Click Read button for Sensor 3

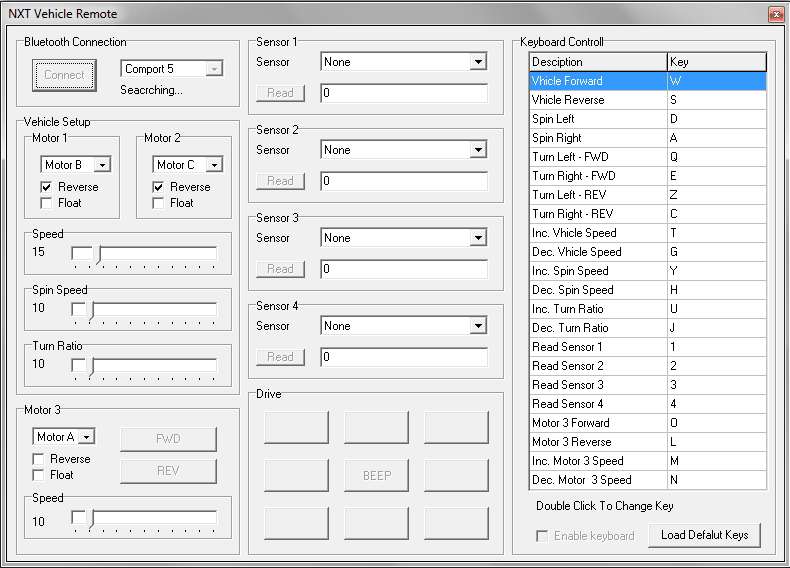point(280,269)
